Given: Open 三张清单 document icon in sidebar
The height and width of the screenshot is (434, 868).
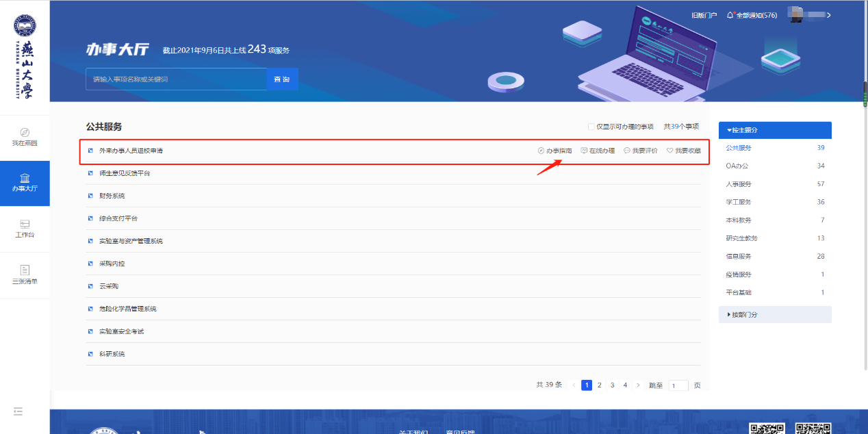Looking at the screenshot, I should (x=25, y=270).
